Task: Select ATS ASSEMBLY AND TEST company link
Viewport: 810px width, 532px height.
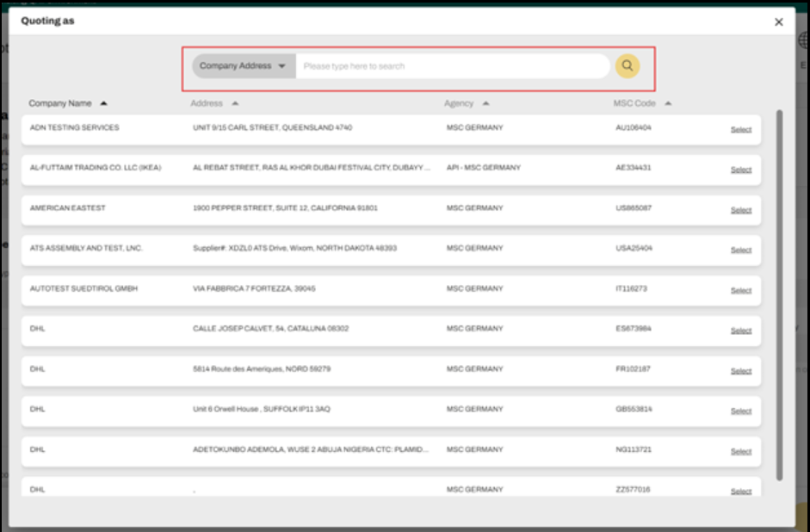Action: pos(741,250)
